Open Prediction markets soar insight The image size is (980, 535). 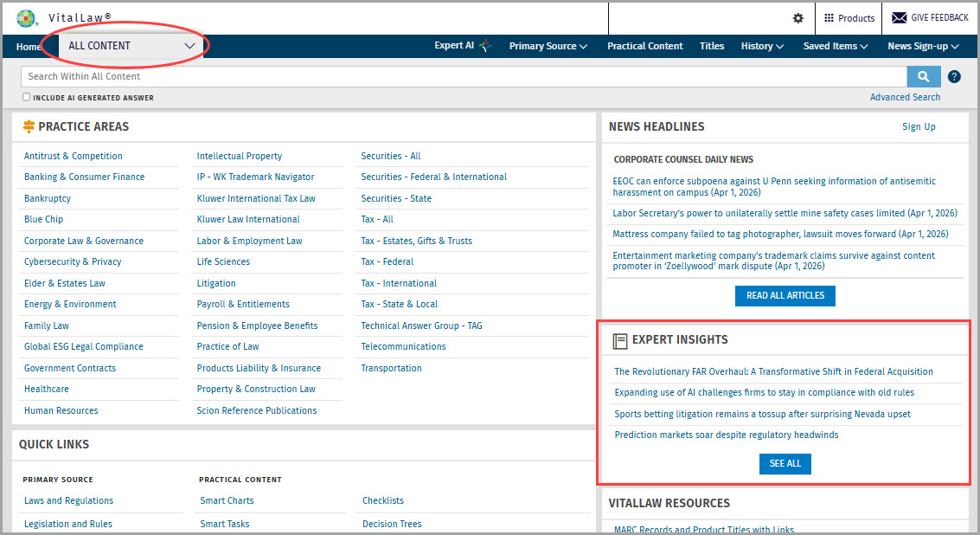(727, 435)
